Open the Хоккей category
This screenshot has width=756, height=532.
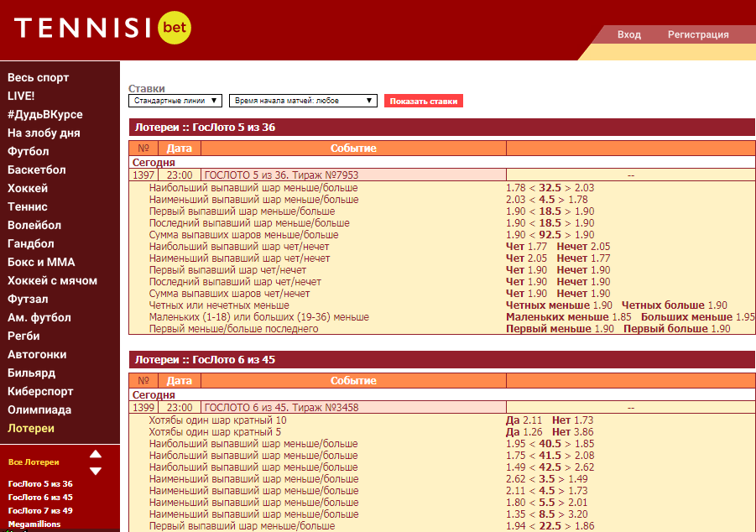(28, 188)
